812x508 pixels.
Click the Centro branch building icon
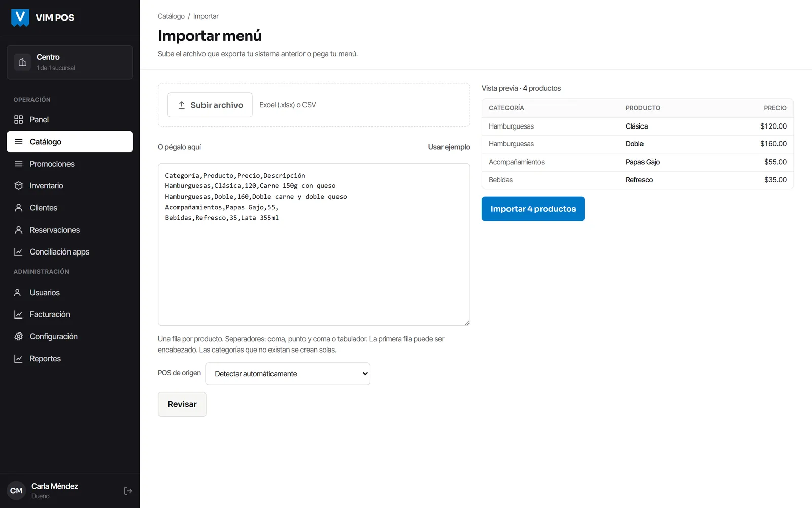click(x=22, y=62)
